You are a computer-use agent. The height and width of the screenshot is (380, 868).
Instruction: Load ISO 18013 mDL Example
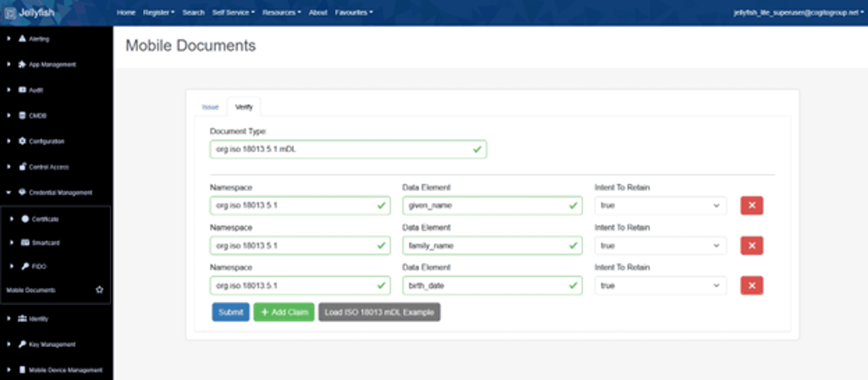point(379,312)
